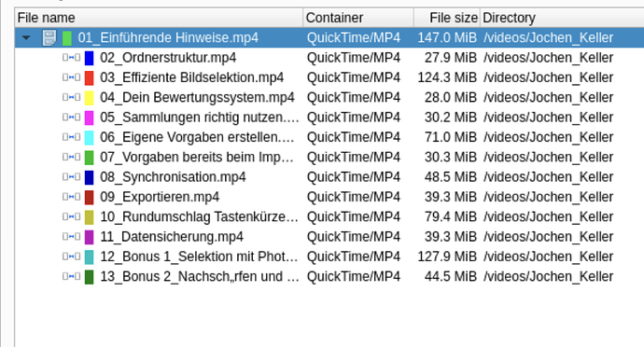The height and width of the screenshot is (347, 644).
Task: Sort by the File size column header
Action: (x=447, y=18)
